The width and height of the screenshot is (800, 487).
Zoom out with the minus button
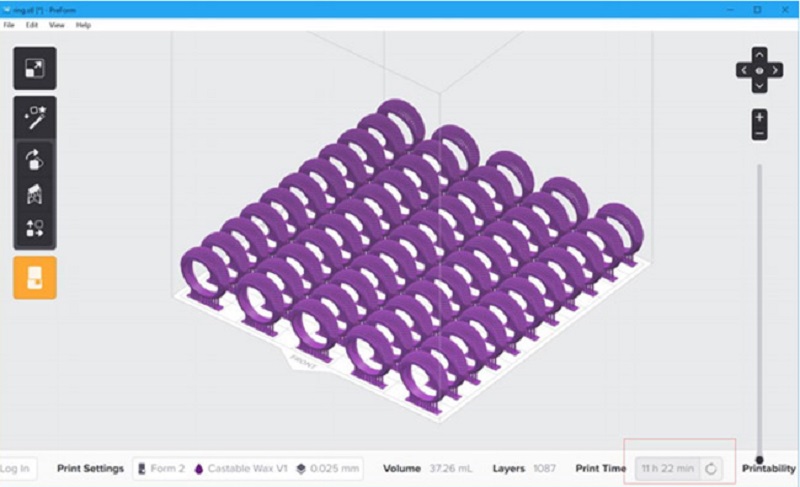coord(760,133)
